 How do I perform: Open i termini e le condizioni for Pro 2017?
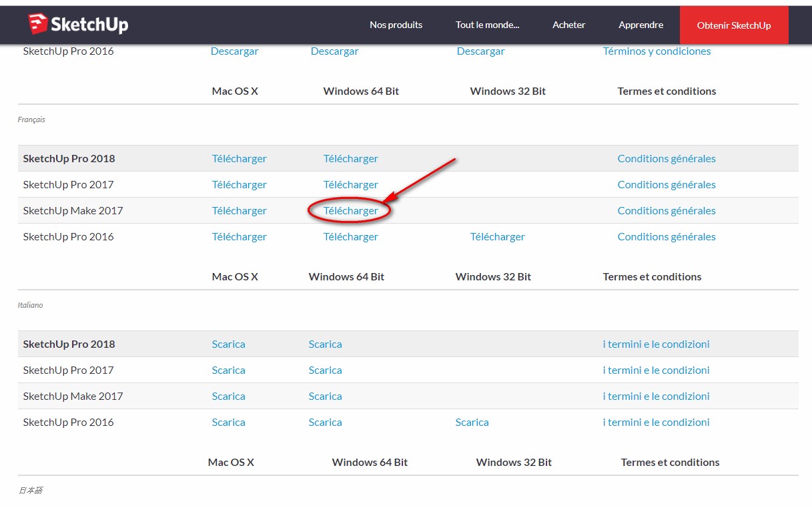(x=657, y=370)
